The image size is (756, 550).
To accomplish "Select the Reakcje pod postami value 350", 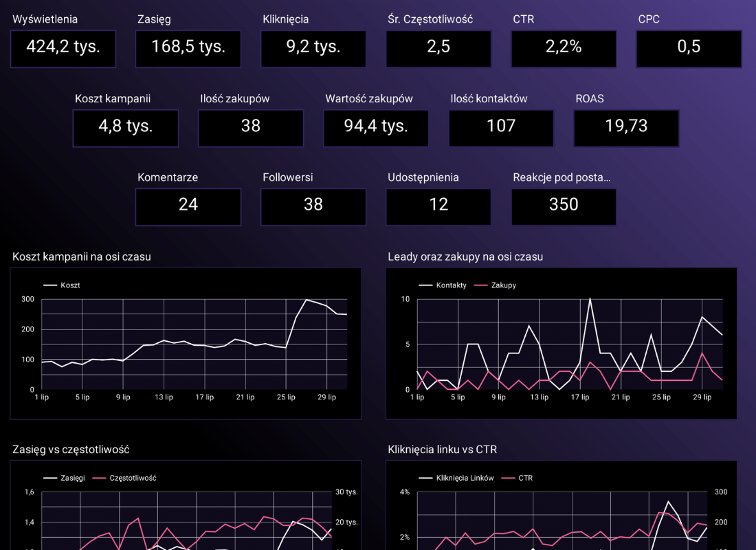I will coord(564,206).
